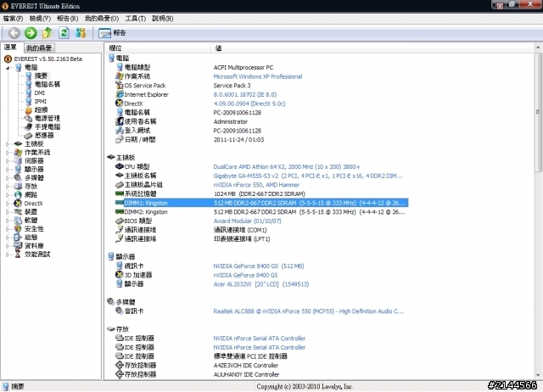Open the 檢視(V) menu

coord(40,19)
